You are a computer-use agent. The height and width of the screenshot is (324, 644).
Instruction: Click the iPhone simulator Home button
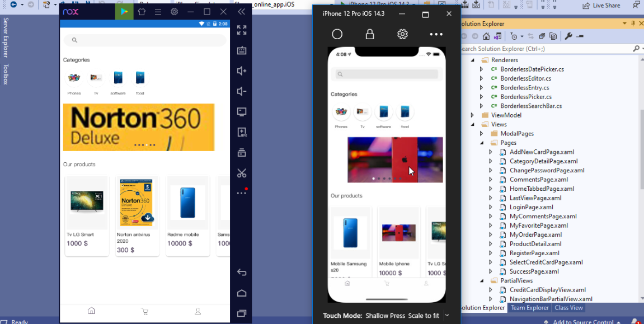coord(337,34)
